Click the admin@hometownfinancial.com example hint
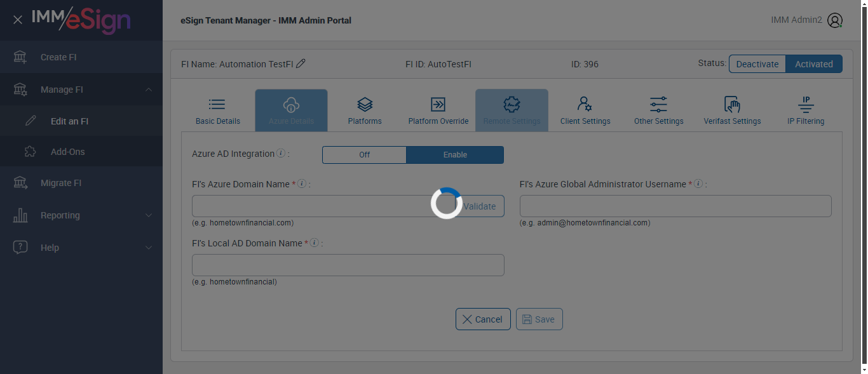The height and width of the screenshot is (374, 868). click(x=585, y=223)
